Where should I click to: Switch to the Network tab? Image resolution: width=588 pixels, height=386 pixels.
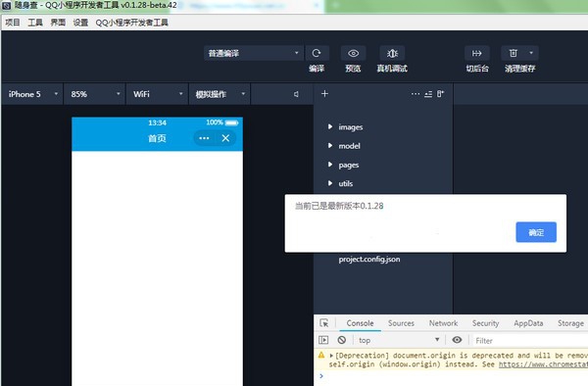(443, 323)
